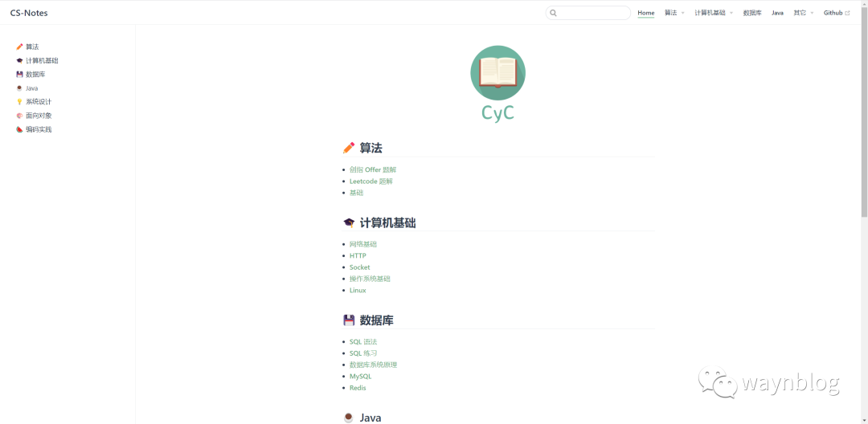Screen dimensions: 868x424
Task: Click the floppy disk icon beside sidebar 数据库
Action: pos(20,74)
